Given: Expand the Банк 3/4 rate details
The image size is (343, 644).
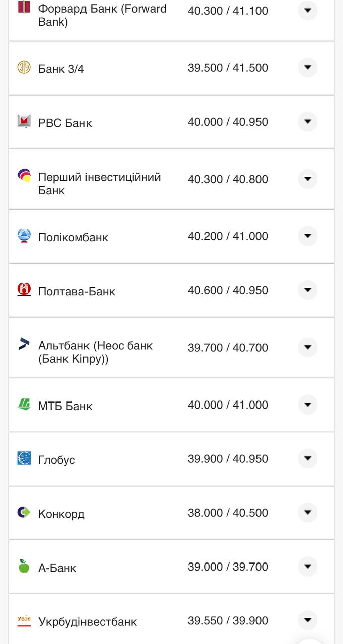Looking at the screenshot, I should point(307,68).
